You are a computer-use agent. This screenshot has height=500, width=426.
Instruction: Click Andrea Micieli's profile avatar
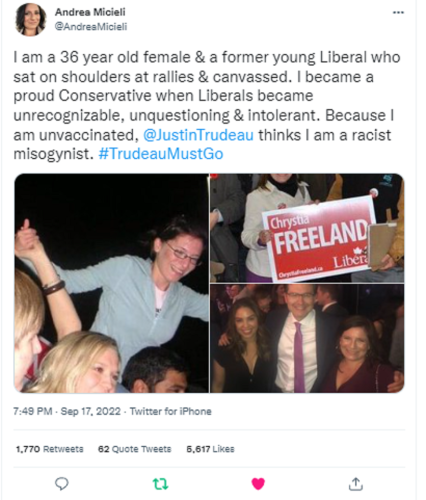[x=31, y=19]
